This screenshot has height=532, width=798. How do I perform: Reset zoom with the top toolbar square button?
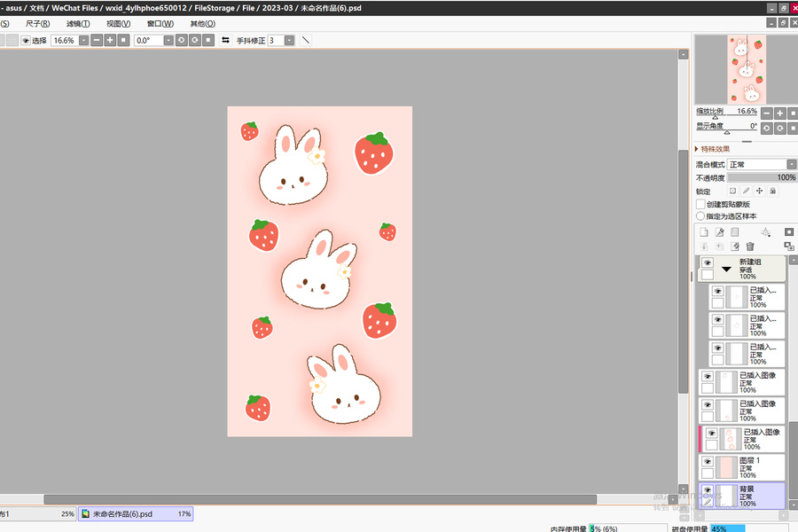click(123, 40)
